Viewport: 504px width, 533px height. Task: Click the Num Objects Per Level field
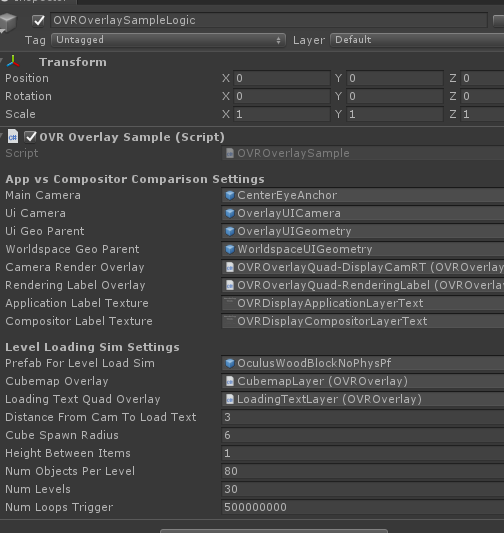363,471
